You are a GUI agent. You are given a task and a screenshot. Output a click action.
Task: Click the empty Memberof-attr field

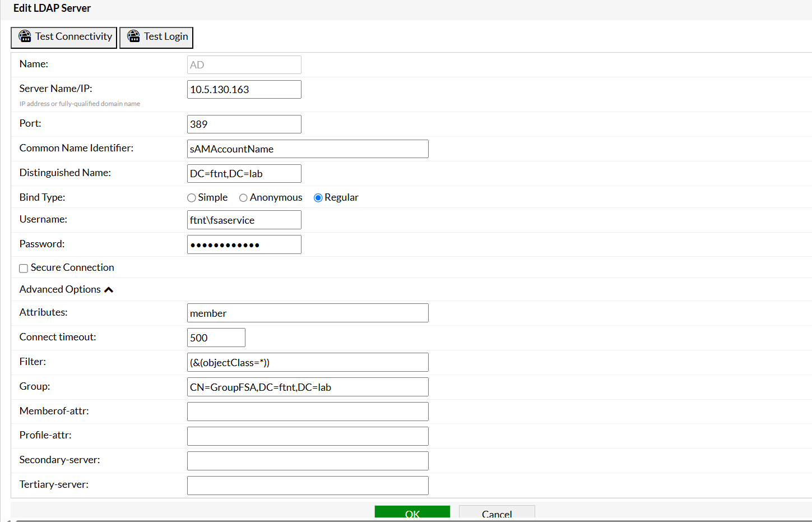point(308,412)
